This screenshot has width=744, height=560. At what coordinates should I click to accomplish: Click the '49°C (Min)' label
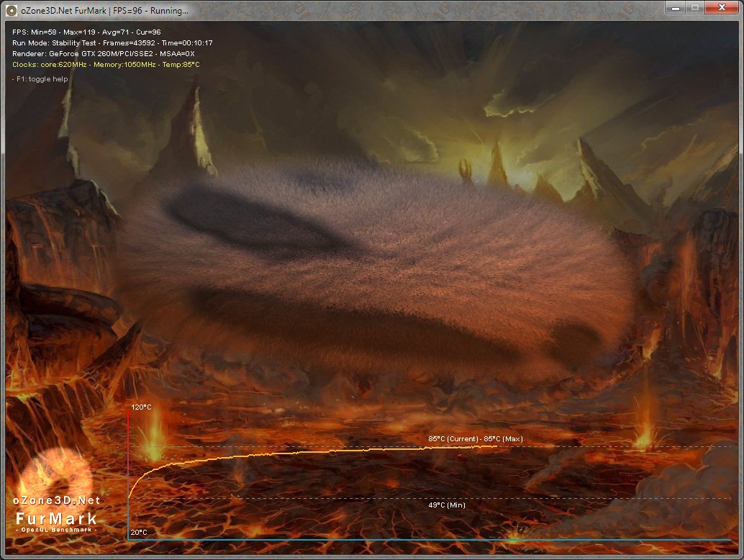[447, 505]
